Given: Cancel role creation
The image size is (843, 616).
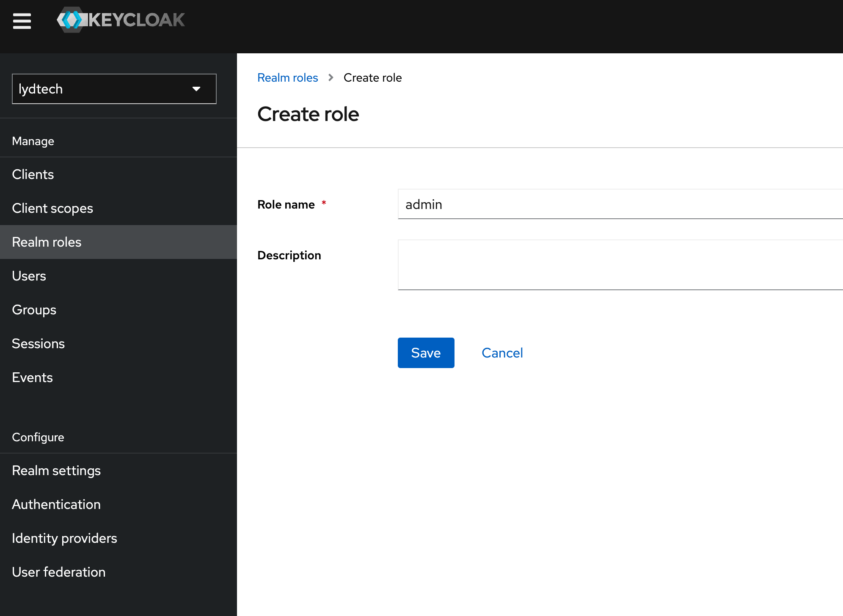Looking at the screenshot, I should tap(502, 353).
